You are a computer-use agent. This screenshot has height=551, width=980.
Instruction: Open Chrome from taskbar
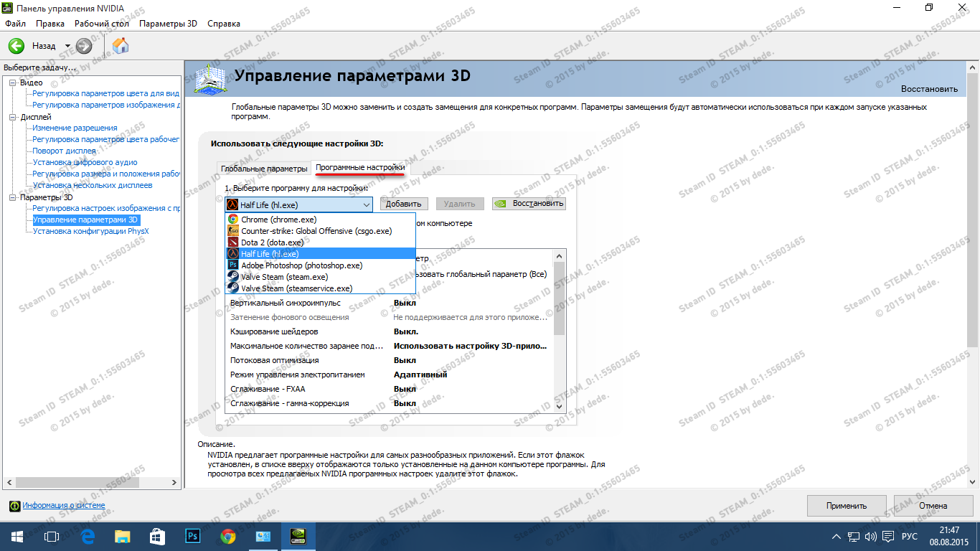228,535
